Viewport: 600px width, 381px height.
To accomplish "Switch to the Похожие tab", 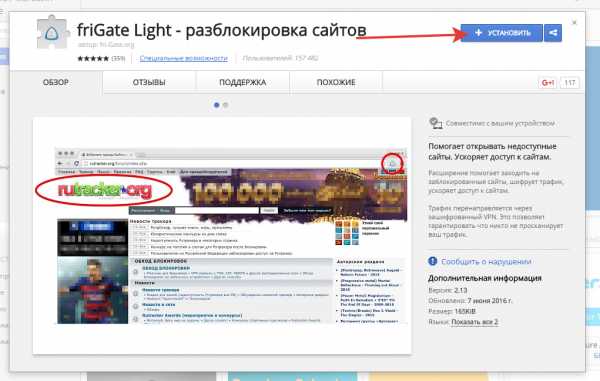I will coord(336,82).
